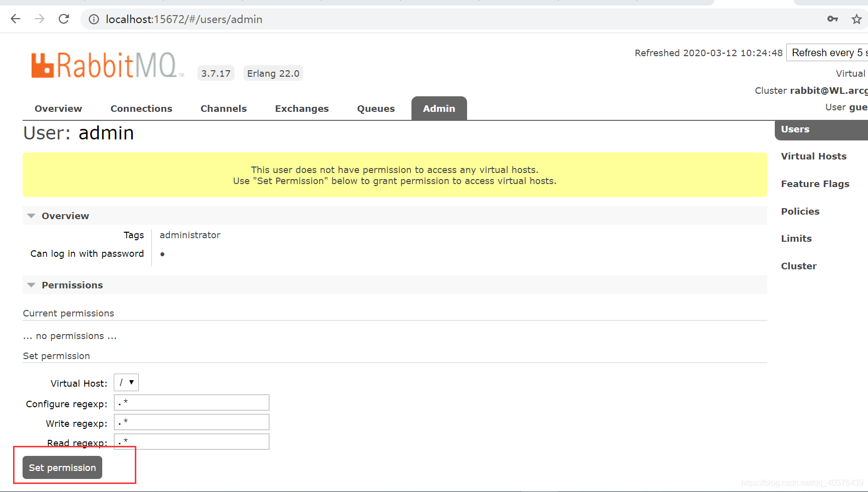
Task: Click the 'Current permissions' heading
Action: pos(69,313)
